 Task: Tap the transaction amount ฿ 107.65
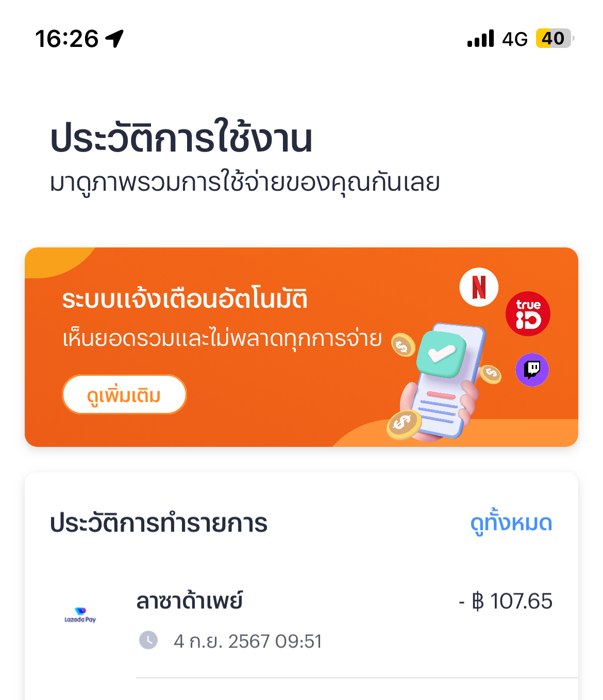tap(506, 601)
